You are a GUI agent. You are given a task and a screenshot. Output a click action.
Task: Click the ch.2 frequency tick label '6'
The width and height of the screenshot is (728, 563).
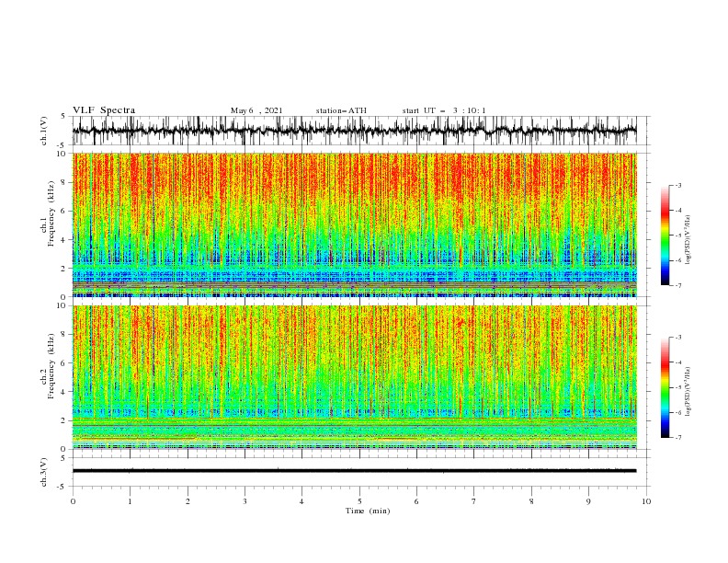coord(64,363)
